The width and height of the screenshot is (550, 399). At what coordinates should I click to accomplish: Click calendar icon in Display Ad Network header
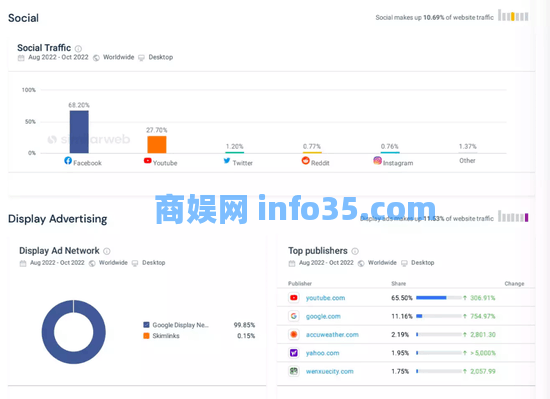pyautogui.click(x=23, y=263)
